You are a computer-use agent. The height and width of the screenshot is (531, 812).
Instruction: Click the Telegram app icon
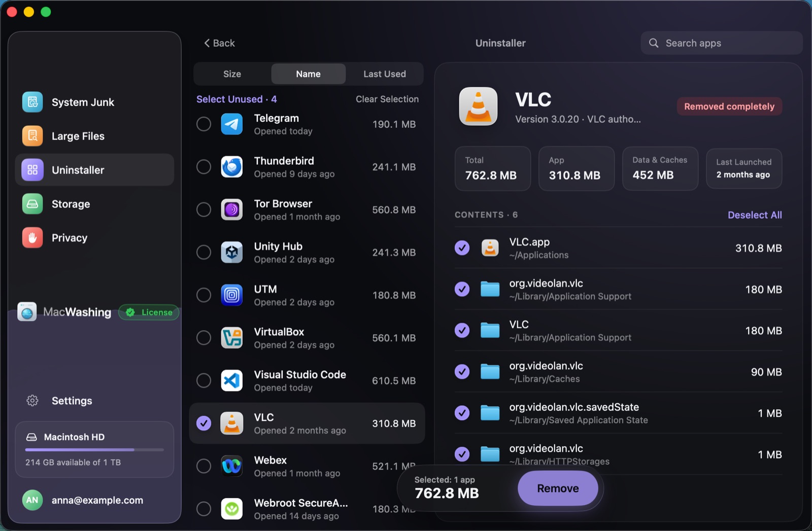[232, 124]
